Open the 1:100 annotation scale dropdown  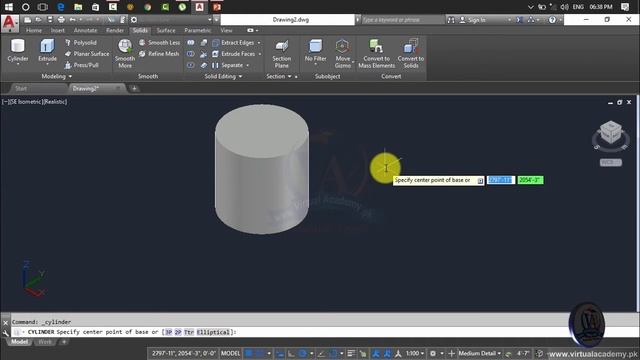pos(415,353)
